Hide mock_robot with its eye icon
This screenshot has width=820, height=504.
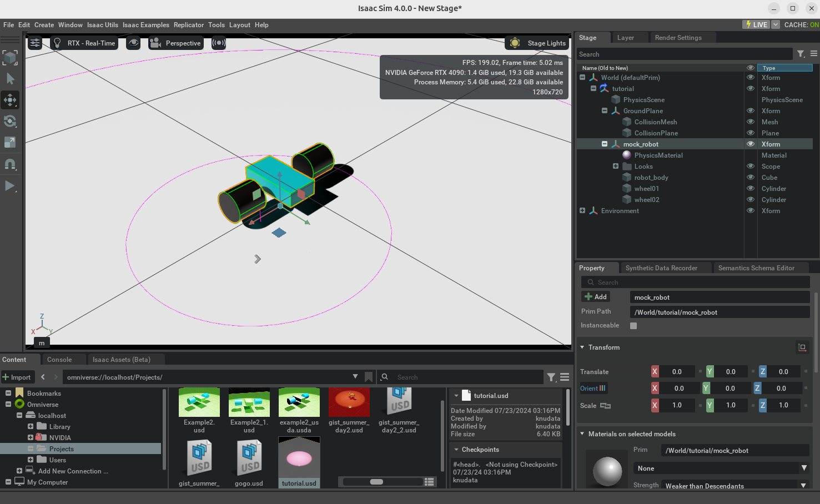coord(751,144)
